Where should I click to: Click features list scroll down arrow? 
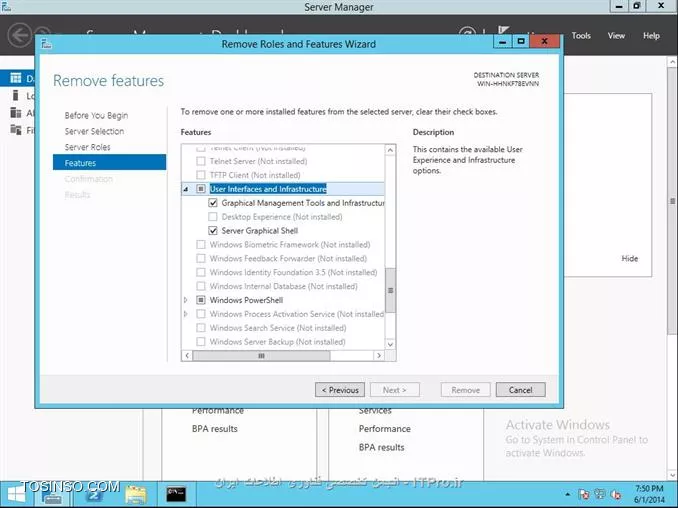390,344
